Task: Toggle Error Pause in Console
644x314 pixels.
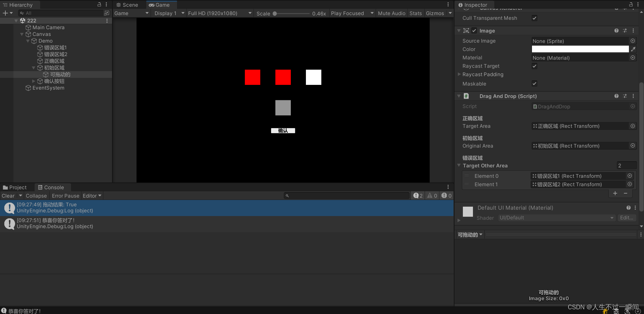Action: (x=66, y=196)
